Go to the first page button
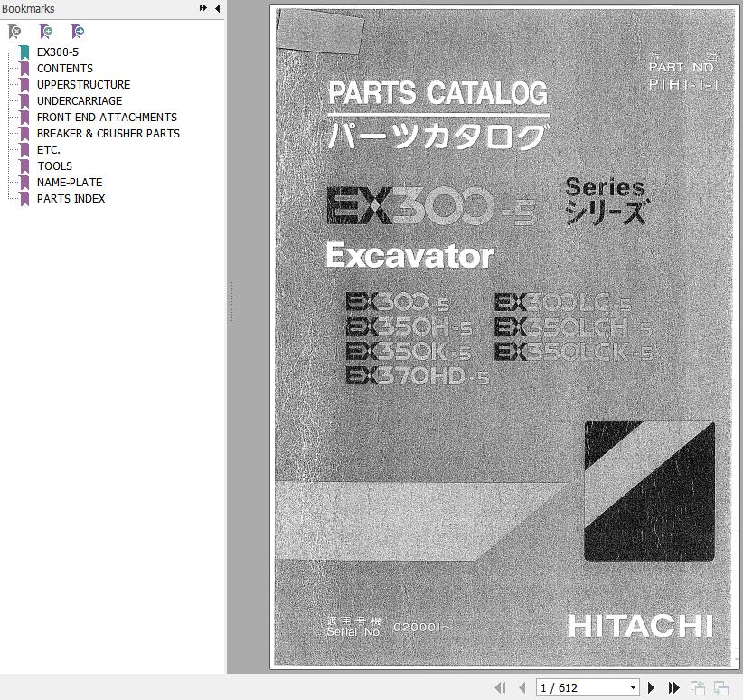The height and width of the screenshot is (700, 743). [x=500, y=687]
